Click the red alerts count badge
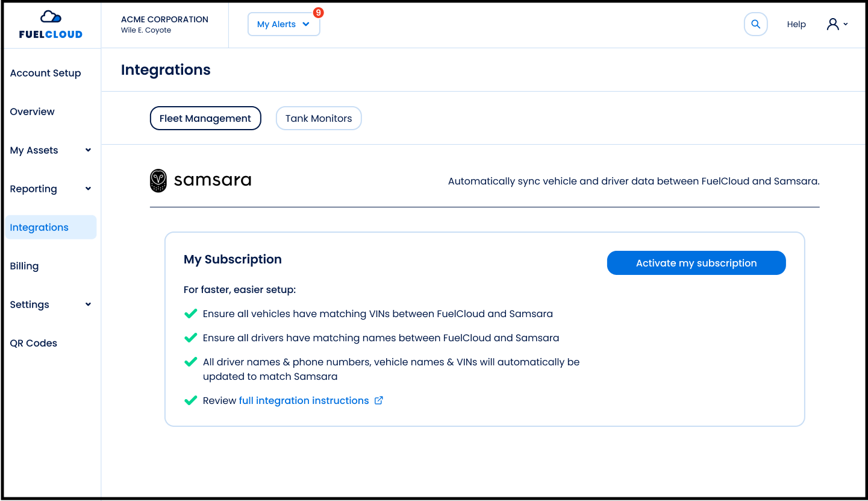The width and height of the screenshot is (868, 501). pyautogui.click(x=319, y=13)
